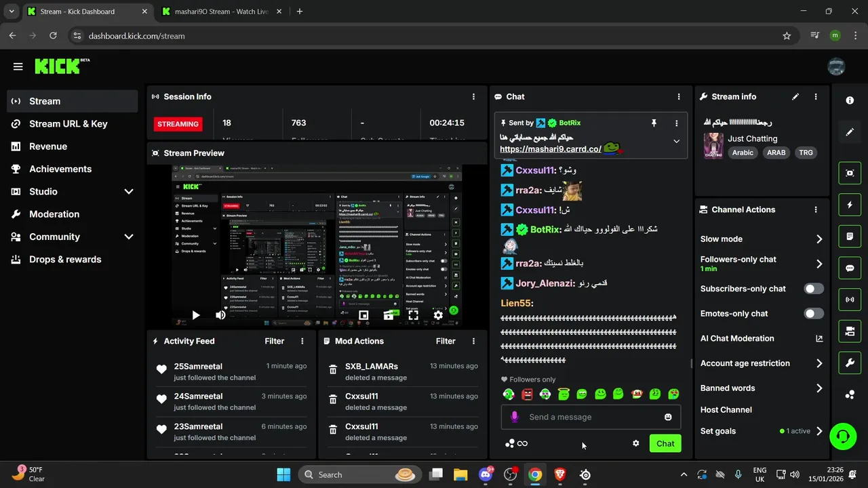Screen dimensions: 868x488
Task: Expand the Community sidebar section
Action: coord(129,237)
